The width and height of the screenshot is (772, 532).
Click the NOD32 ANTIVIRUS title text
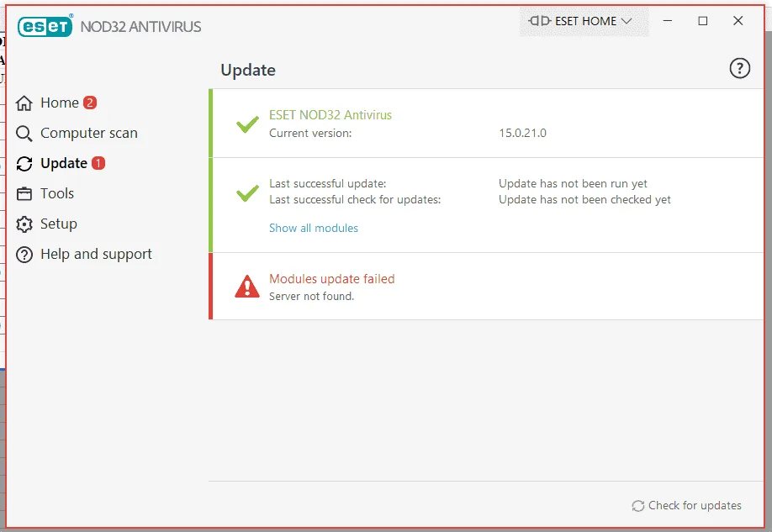[140, 27]
